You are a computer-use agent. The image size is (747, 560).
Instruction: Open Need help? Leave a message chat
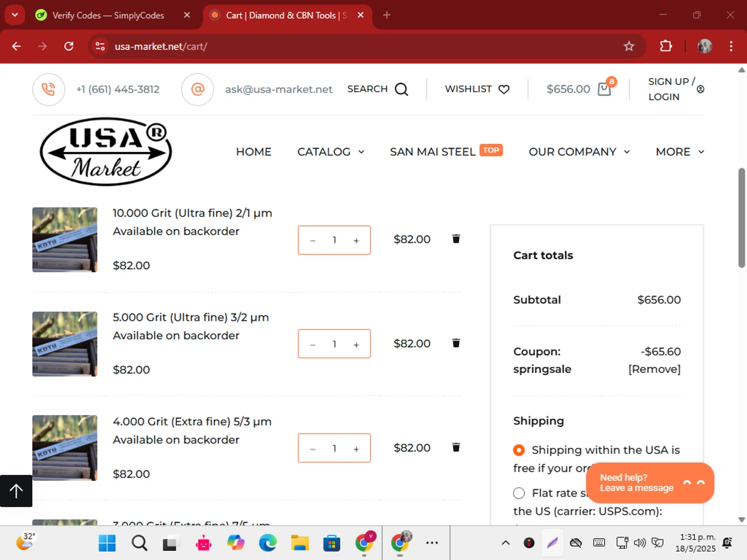pos(650,483)
